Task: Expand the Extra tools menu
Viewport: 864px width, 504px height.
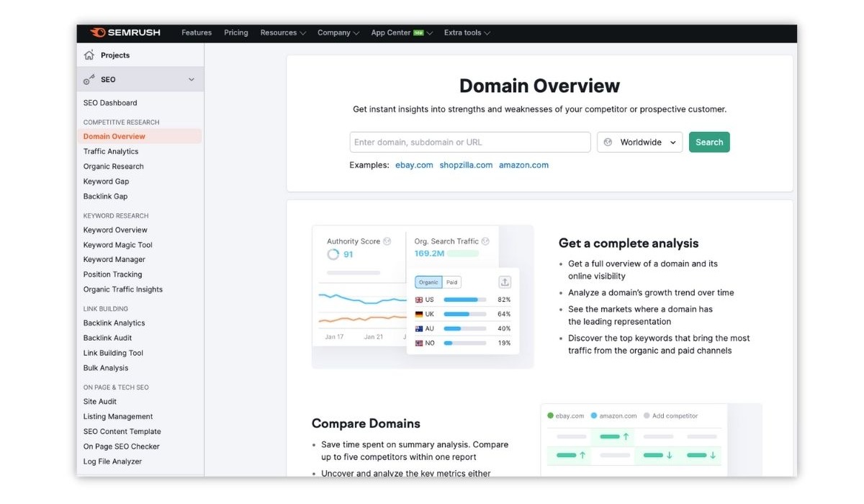Action: tap(467, 32)
